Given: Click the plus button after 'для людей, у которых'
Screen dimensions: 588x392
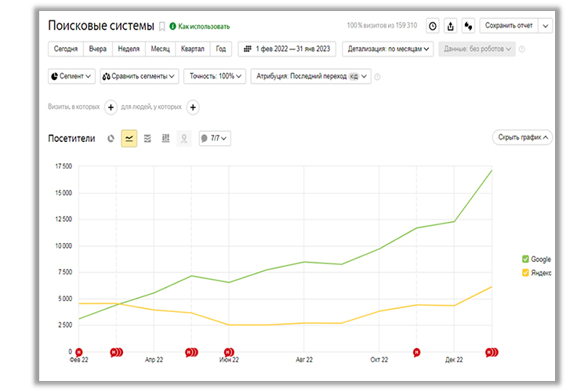Looking at the screenshot, I should pyautogui.click(x=193, y=107).
